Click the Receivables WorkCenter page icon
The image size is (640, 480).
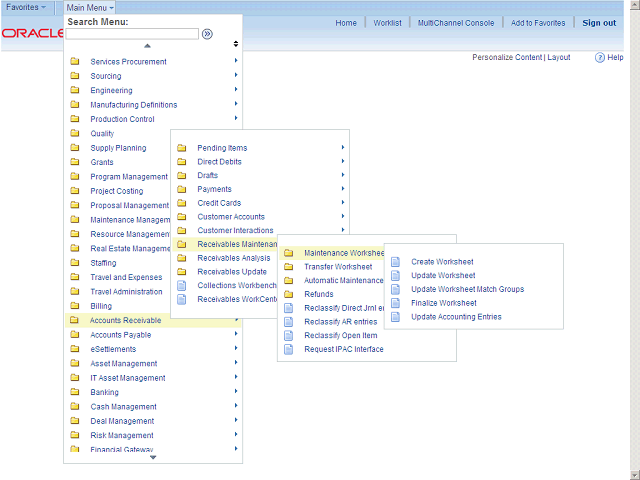(x=182, y=299)
